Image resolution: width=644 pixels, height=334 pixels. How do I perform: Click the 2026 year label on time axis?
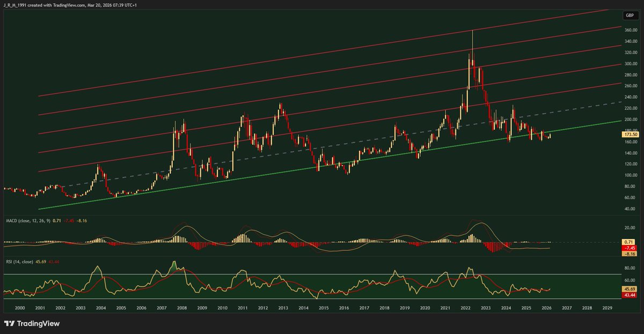tap(546, 309)
